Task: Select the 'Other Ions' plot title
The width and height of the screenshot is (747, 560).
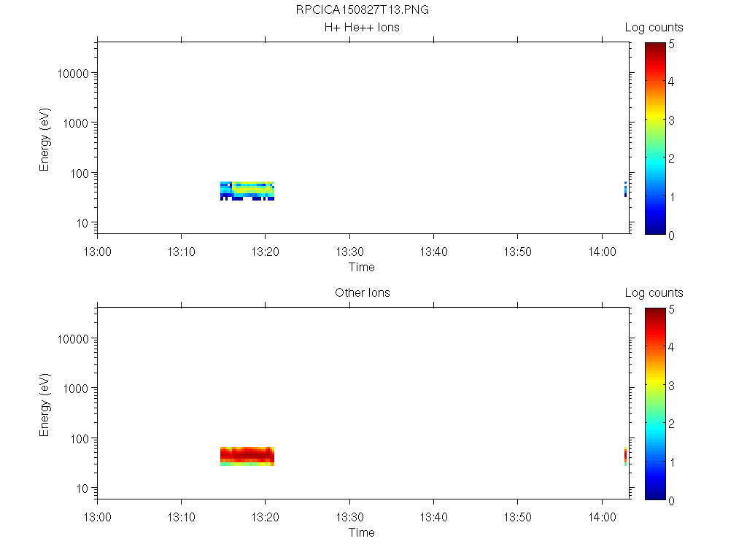Action: coord(363,292)
